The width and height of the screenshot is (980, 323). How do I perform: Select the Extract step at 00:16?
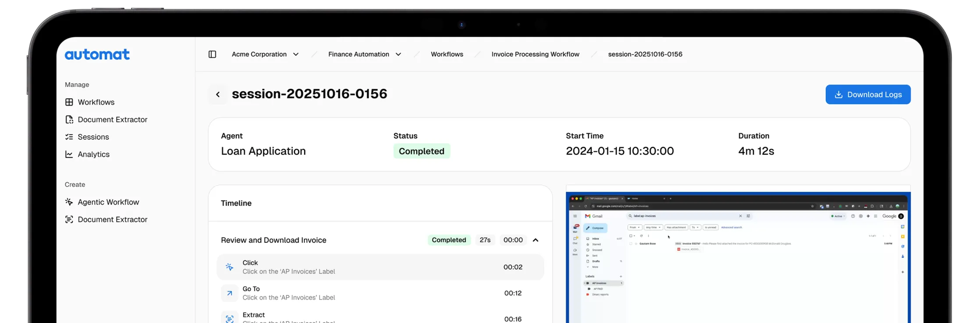pos(380,317)
